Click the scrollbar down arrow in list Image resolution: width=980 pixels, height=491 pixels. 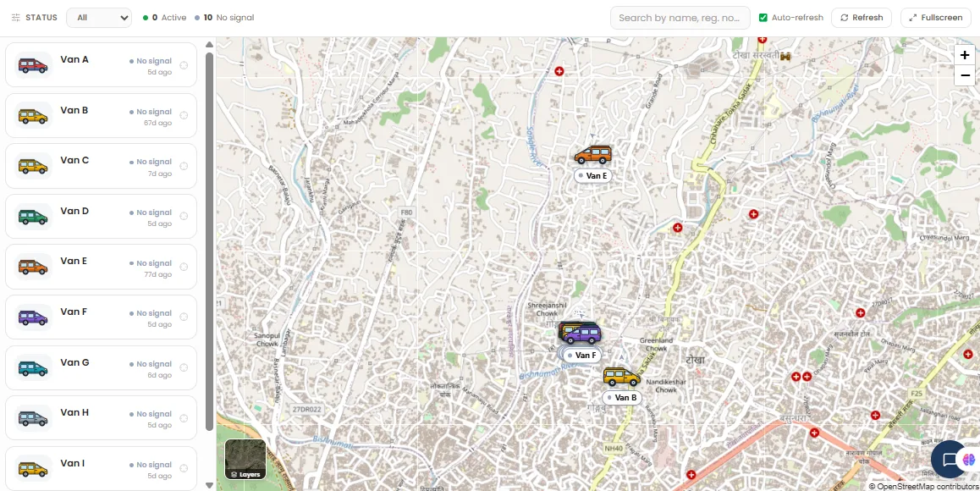tap(209, 485)
